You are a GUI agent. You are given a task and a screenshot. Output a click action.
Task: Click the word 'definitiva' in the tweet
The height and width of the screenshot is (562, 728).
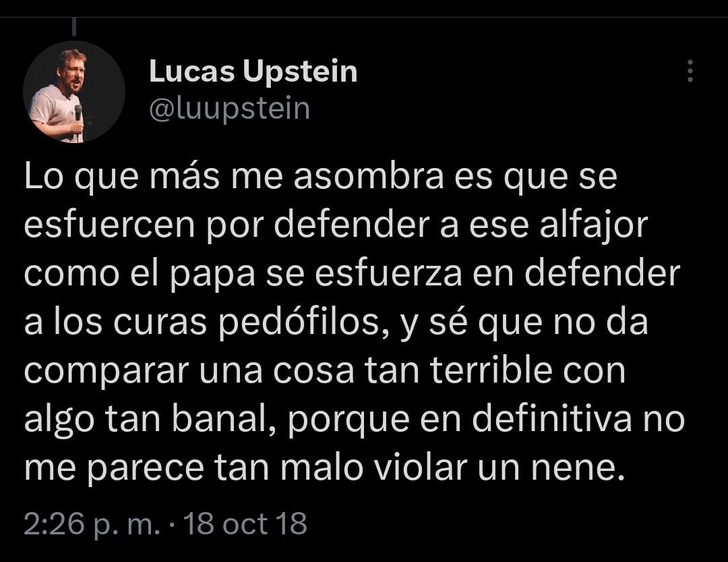(x=553, y=419)
